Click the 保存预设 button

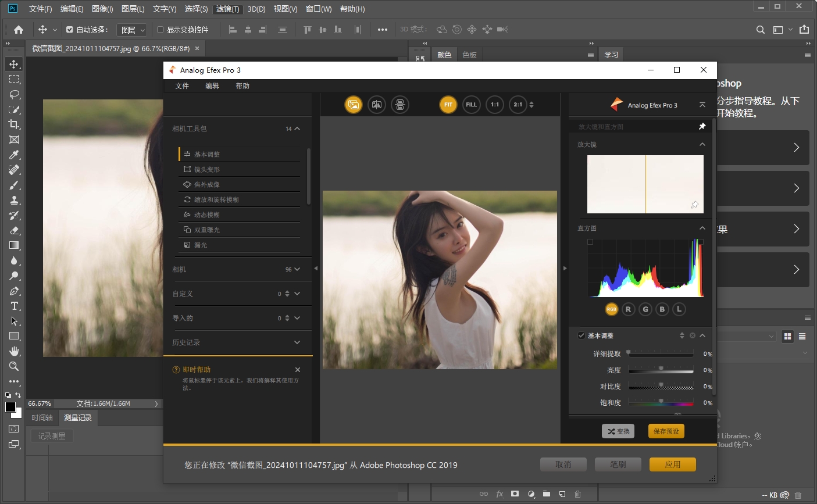click(666, 431)
